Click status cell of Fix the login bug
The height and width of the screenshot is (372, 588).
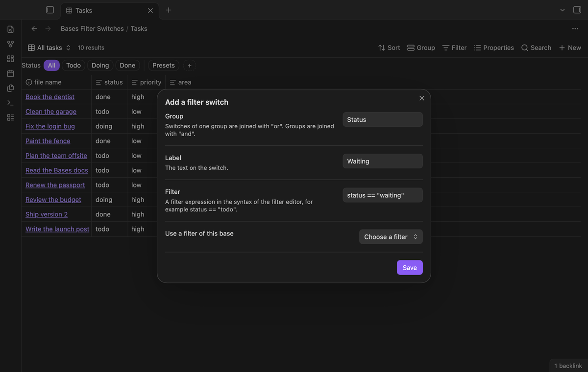point(109,126)
